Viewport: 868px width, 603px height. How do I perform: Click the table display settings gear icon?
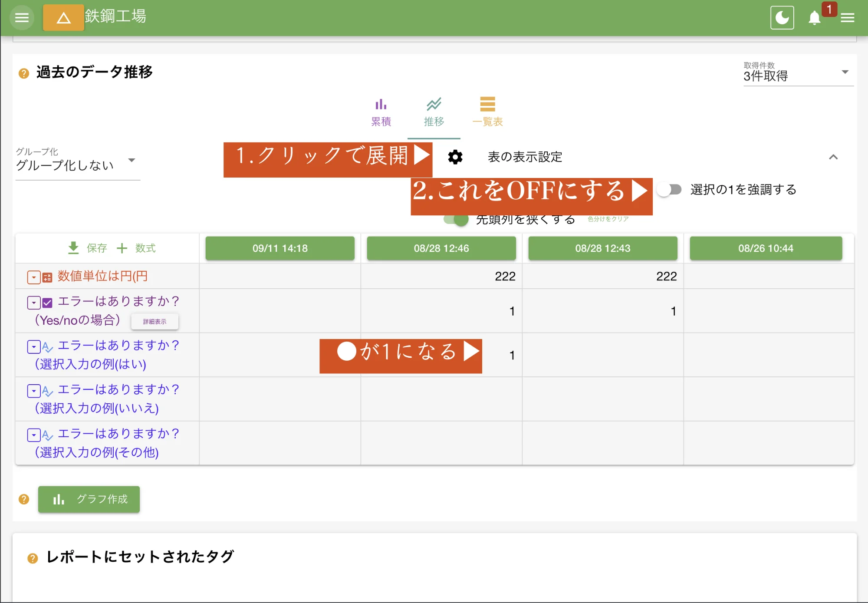pyautogui.click(x=455, y=157)
